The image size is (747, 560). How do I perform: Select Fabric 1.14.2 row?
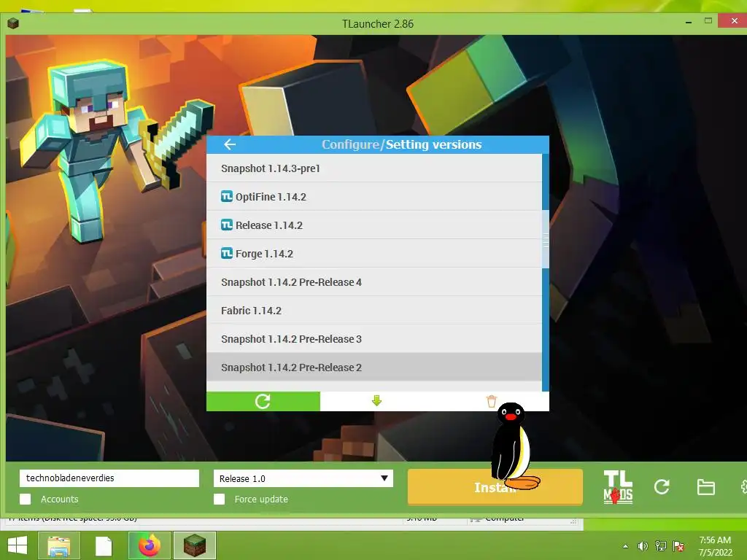click(x=374, y=311)
